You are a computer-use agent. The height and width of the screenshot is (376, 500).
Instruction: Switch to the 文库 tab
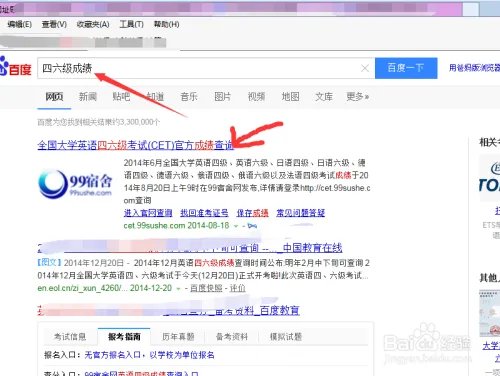(324, 97)
